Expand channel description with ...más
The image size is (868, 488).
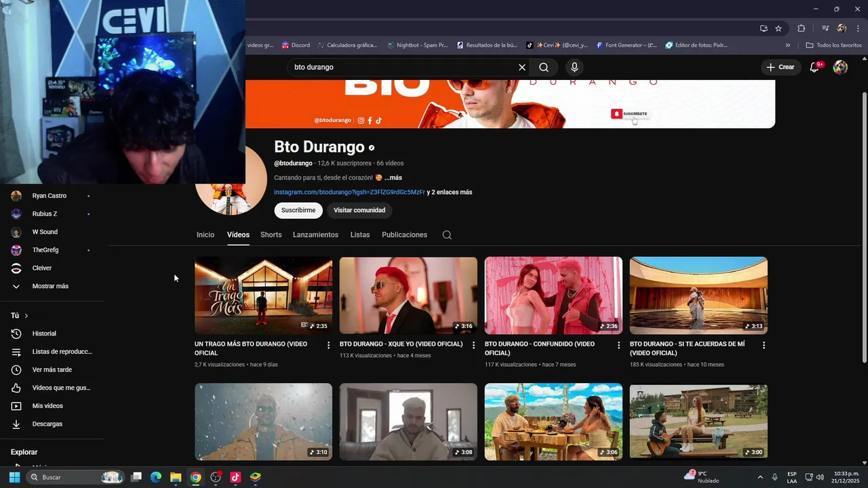coord(393,178)
